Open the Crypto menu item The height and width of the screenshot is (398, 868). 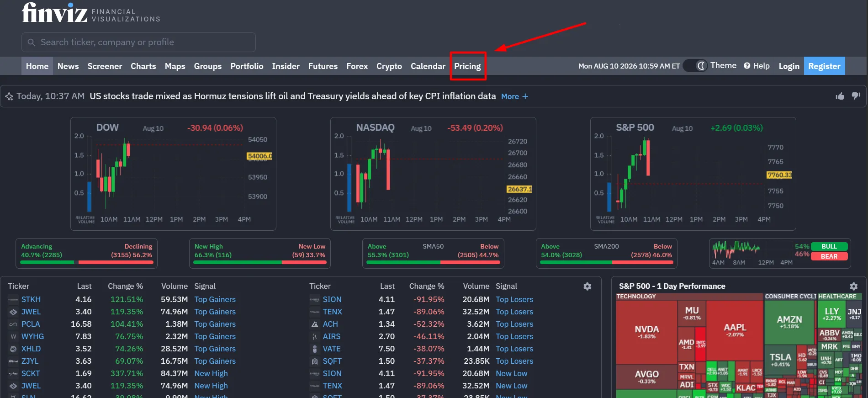tap(389, 66)
